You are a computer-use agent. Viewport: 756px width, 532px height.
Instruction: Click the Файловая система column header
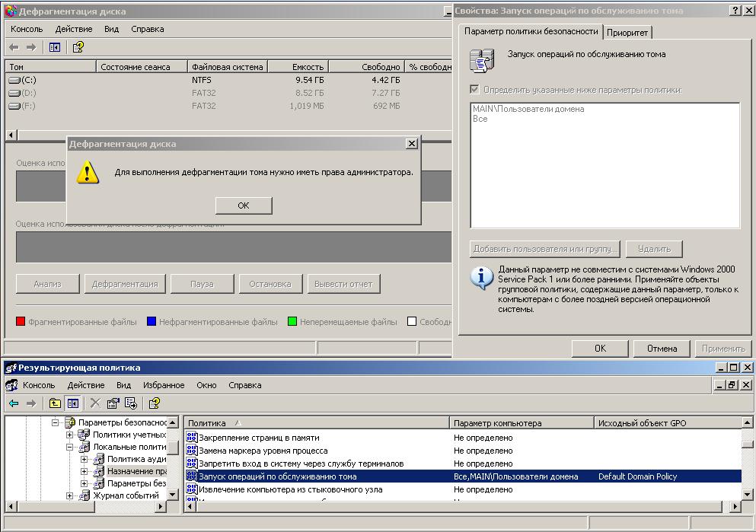point(227,67)
